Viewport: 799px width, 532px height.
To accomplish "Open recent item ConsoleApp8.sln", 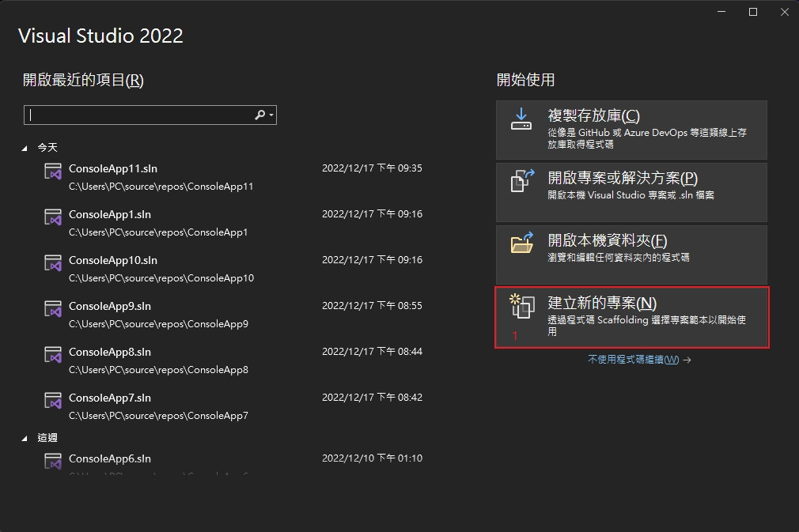I will pos(233,360).
